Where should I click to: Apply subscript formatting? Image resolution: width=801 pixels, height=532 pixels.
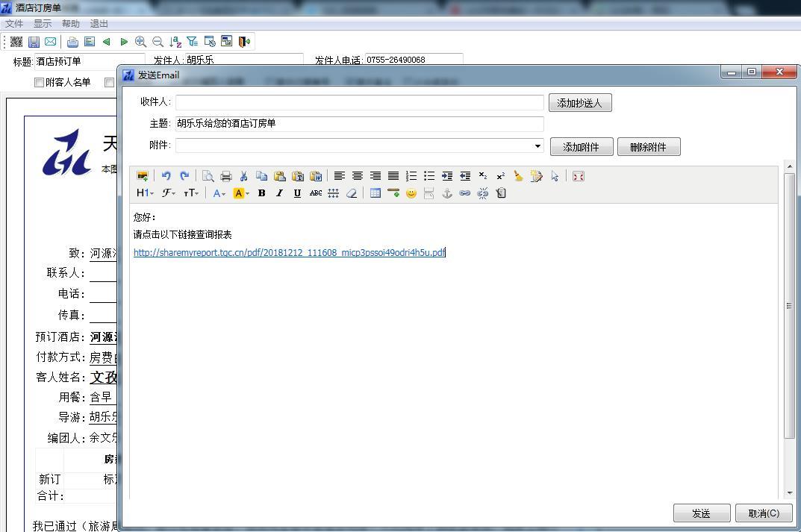pos(483,176)
